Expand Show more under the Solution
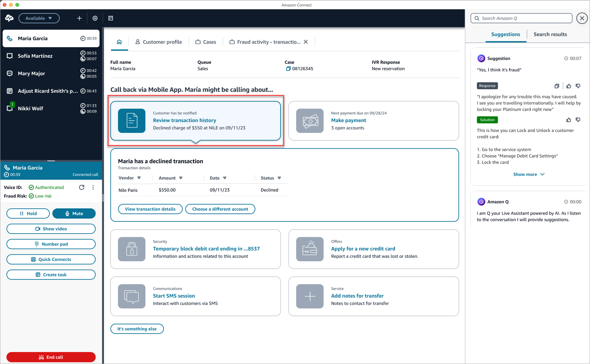The width and height of the screenshot is (590, 364). point(529,174)
